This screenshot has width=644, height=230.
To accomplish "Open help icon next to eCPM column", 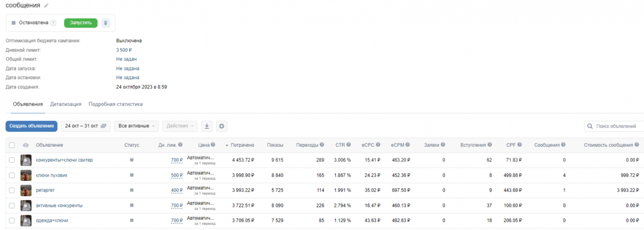I will click(408, 145).
